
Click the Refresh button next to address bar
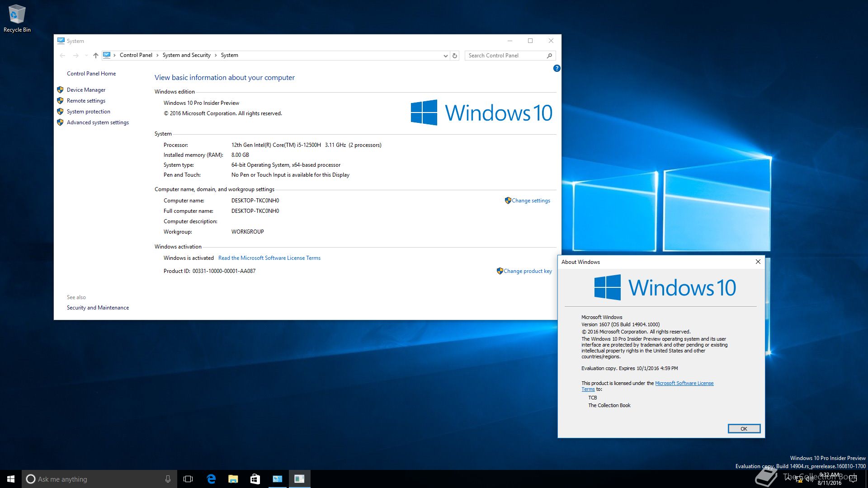(x=455, y=56)
